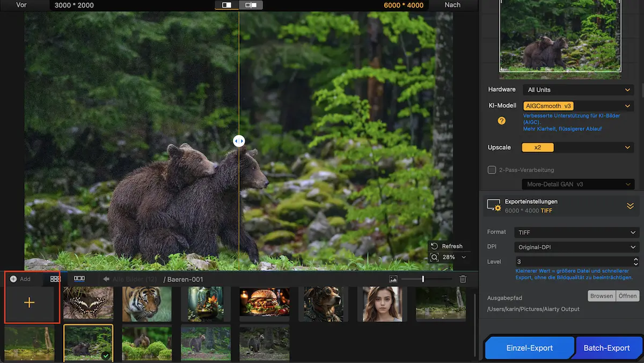The height and width of the screenshot is (363, 644).
Task: Click the Batch-Export button
Action: [x=607, y=348]
